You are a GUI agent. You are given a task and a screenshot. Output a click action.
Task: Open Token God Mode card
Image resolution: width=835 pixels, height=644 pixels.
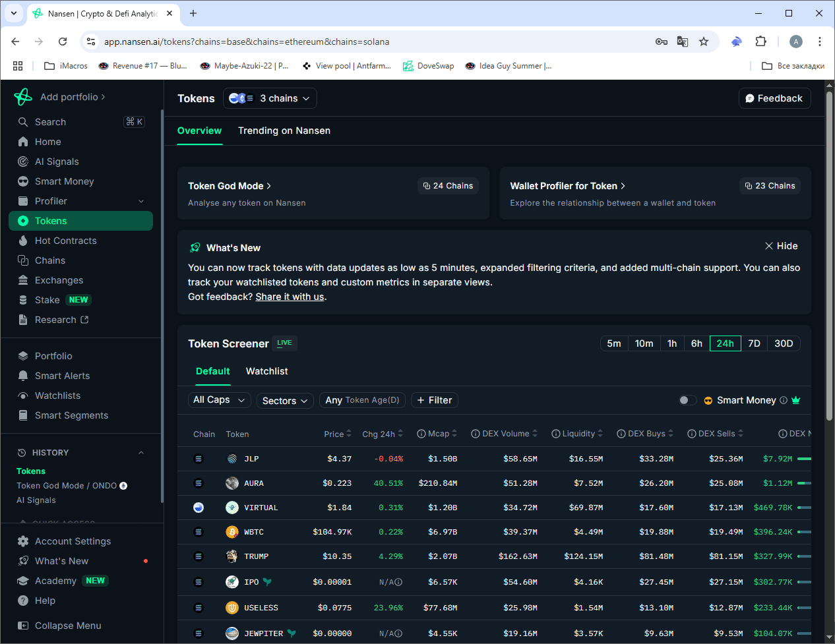tap(333, 193)
